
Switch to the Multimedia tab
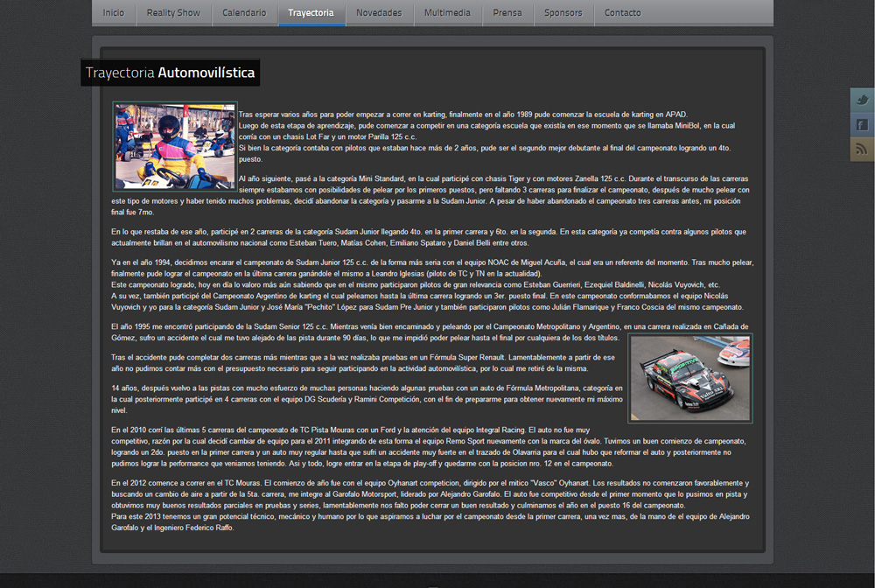[x=447, y=13]
